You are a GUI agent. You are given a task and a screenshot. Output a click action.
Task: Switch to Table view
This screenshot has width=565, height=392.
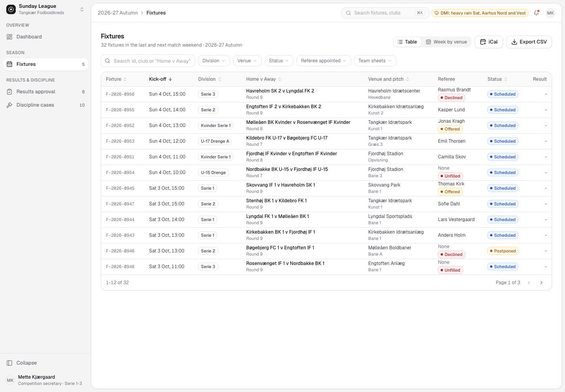[407, 42]
